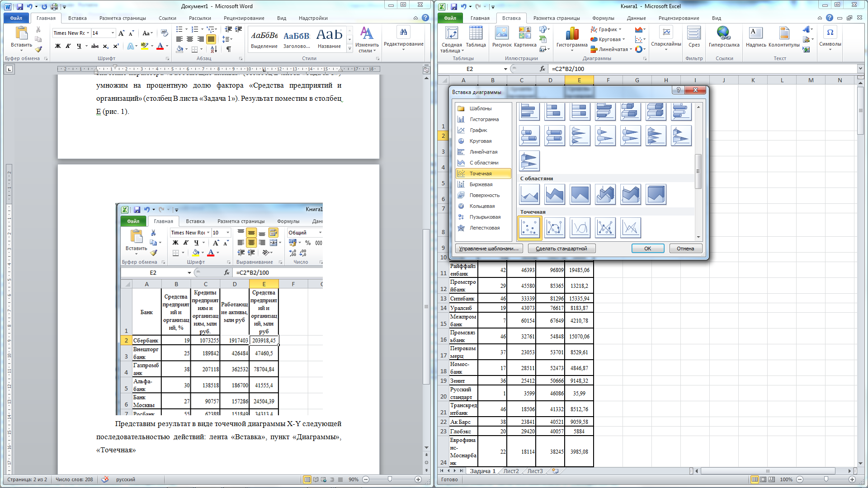The image size is (868, 488).
Task: Open the Word Файл menu
Action: click(16, 18)
